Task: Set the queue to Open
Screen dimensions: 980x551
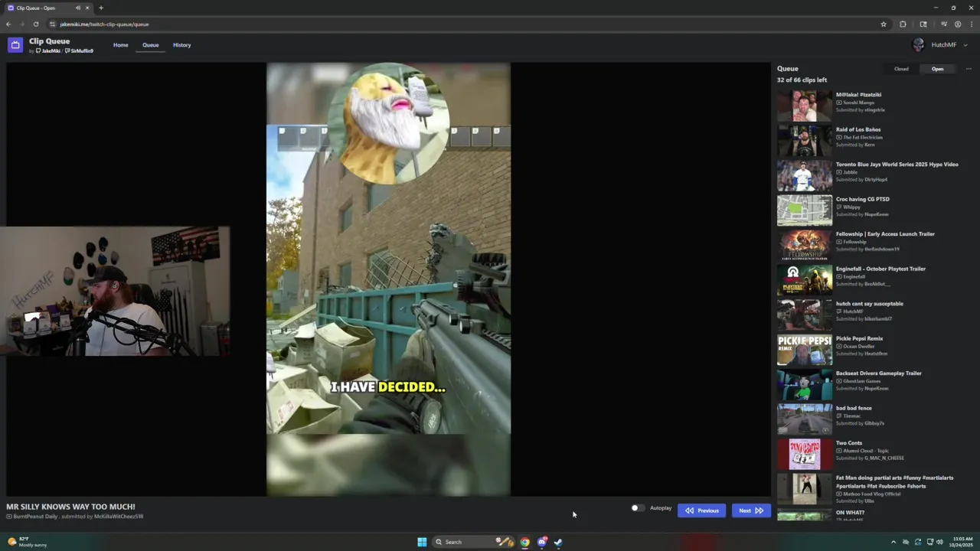Action: coord(937,69)
